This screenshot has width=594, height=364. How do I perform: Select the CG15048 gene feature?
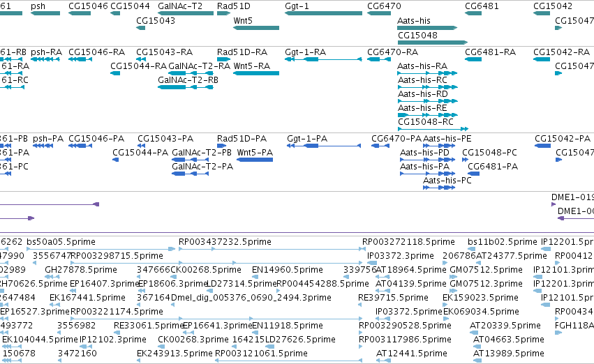coord(433,43)
